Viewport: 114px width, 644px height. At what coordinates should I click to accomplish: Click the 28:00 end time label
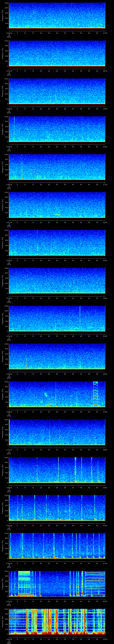105,71
